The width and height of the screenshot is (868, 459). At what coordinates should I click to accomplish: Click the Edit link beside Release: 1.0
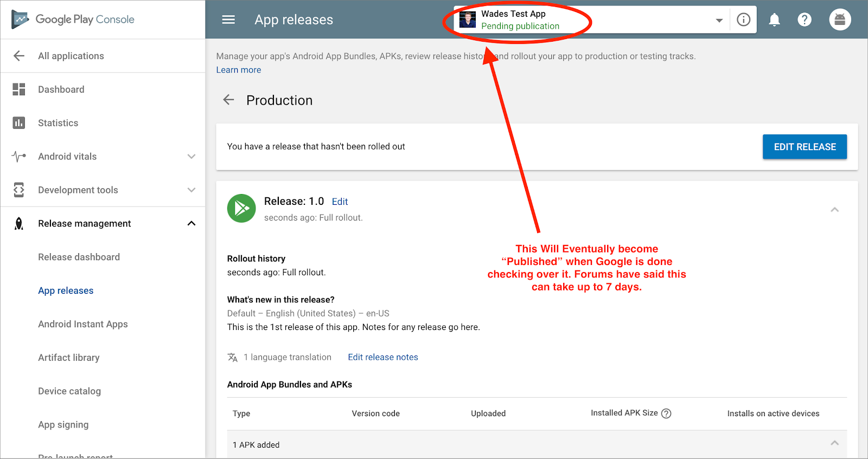(340, 202)
